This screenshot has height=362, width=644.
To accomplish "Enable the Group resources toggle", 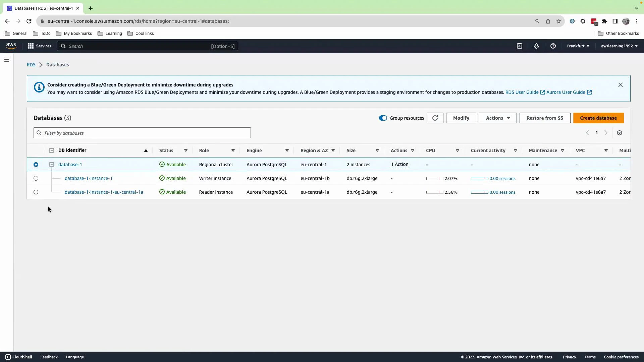I will 383,118.
